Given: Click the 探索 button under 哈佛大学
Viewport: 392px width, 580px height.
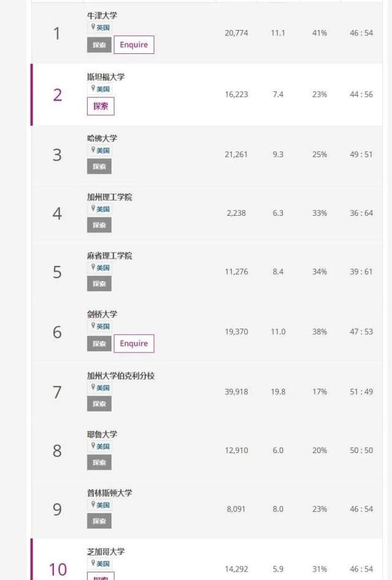Looking at the screenshot, I should [x=99, y=166].
